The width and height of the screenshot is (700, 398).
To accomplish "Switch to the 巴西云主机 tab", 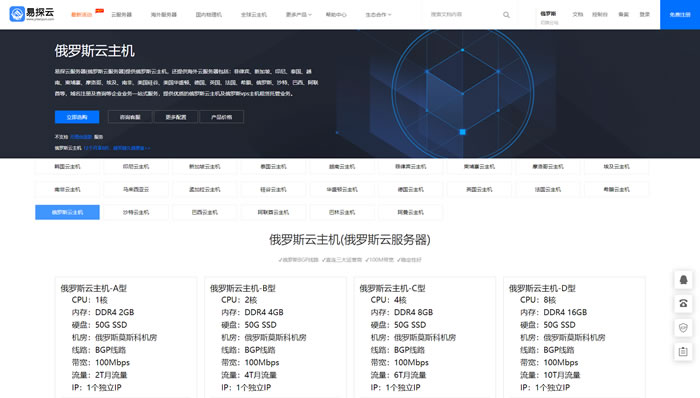I will (205, 212).
